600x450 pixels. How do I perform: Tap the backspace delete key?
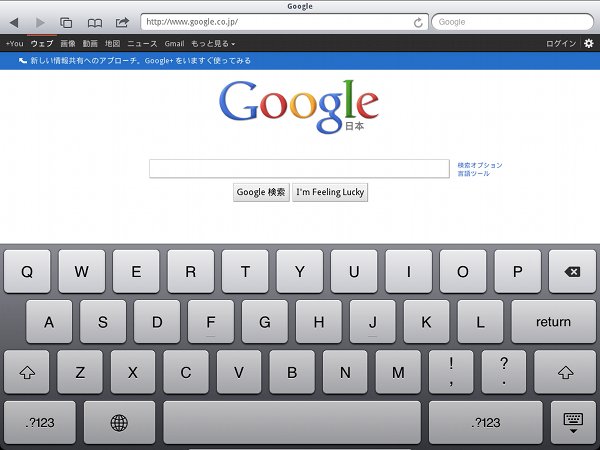point(572,272)
